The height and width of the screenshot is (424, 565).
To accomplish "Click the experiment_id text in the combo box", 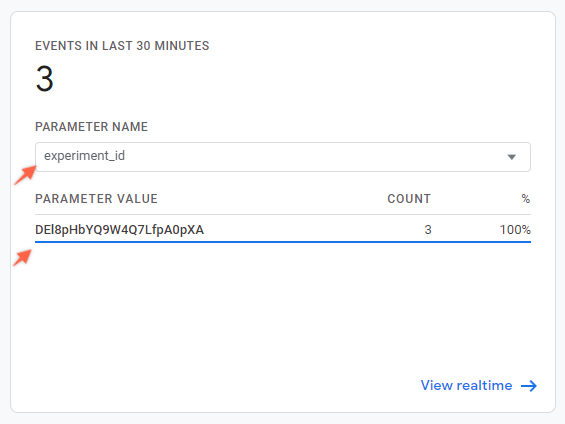I will coord(84,156).
